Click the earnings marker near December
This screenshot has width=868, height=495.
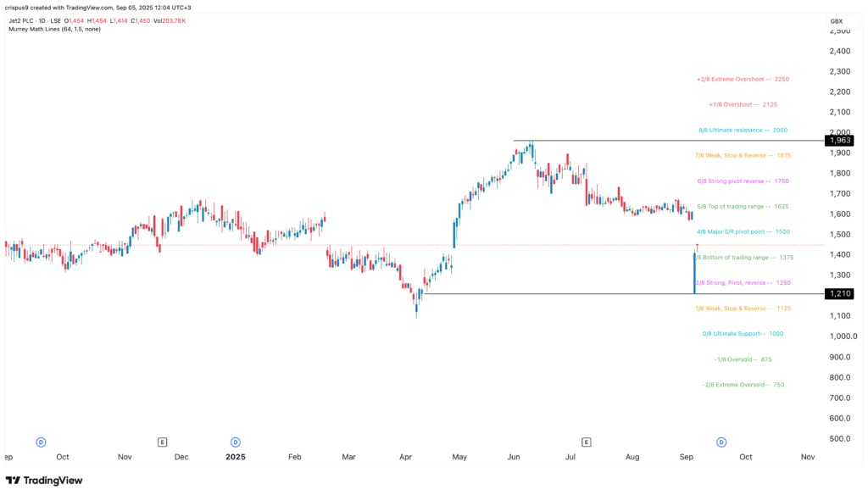point(162,442)
